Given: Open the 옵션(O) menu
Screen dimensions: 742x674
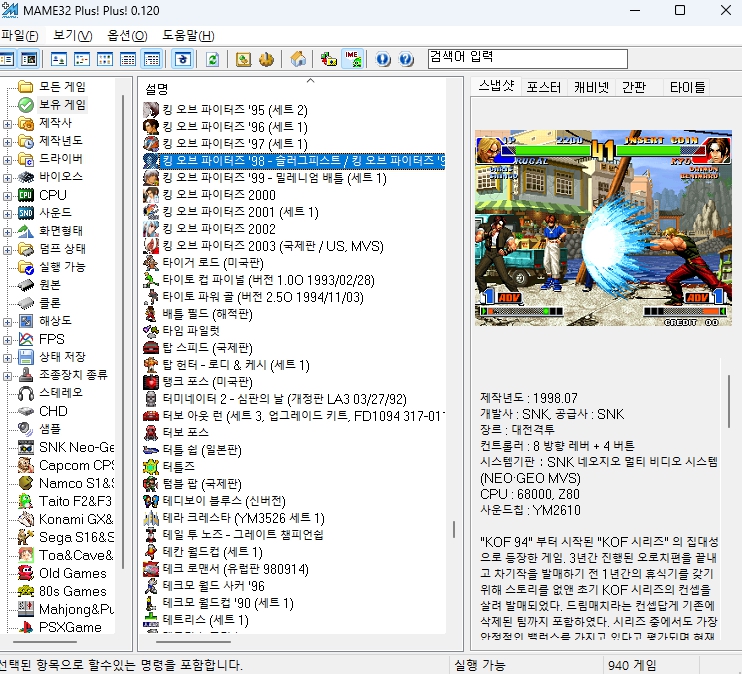Looking at the screenshot, I should (127, 35).
